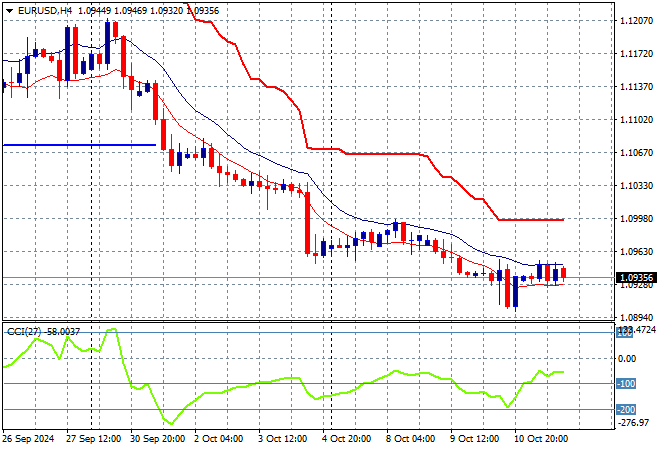This screenshot has width=660, height=450.
Task: Select the thick red stepped trailing line
Action: [380, 153]
